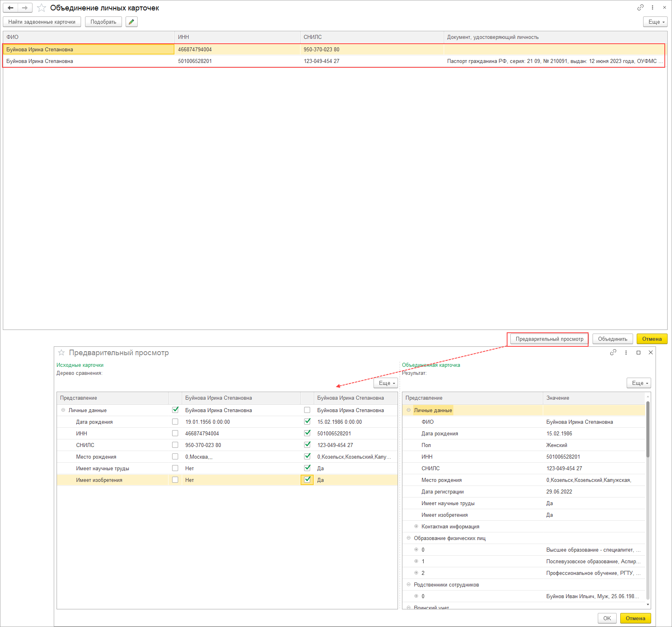Uncheck box next to ИНН 501006528201

(307, 433)
